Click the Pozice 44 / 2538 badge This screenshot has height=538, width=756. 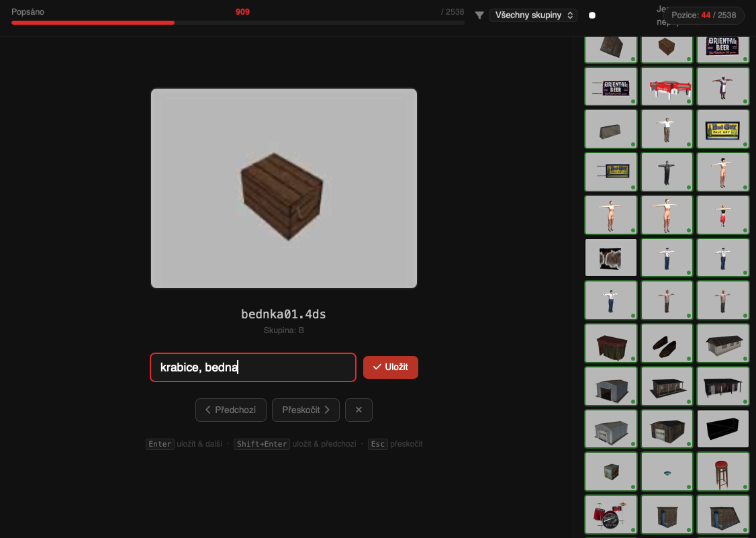704,15
